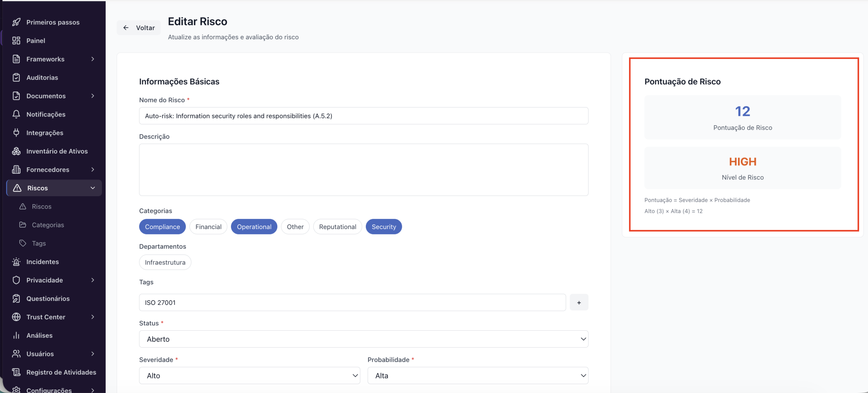
Task: Open the Severidade dropdown
Action: pyautogui.click(x=250, y=376)
